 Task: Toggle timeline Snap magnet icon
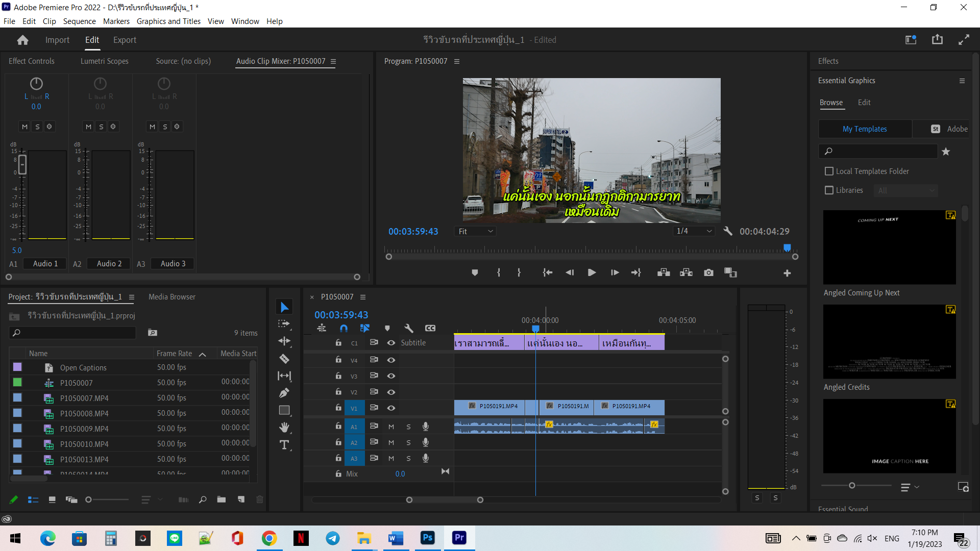pyautogui.click(x=344, y=328)
